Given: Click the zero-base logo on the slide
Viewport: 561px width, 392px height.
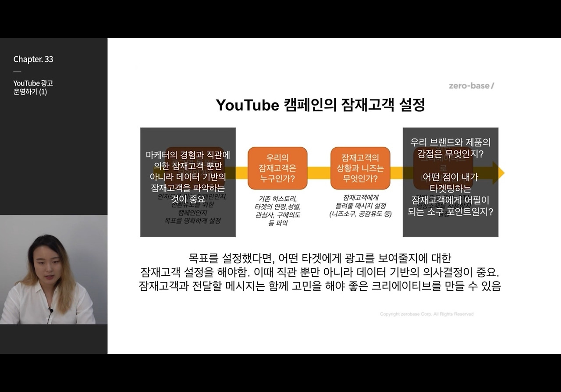Looking at the screenshot, I should 471,86.
